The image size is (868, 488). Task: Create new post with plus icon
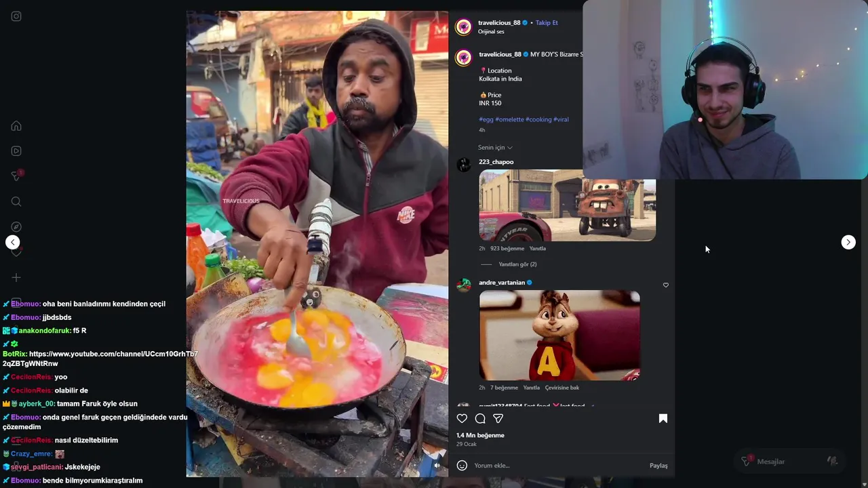[16, 277]
